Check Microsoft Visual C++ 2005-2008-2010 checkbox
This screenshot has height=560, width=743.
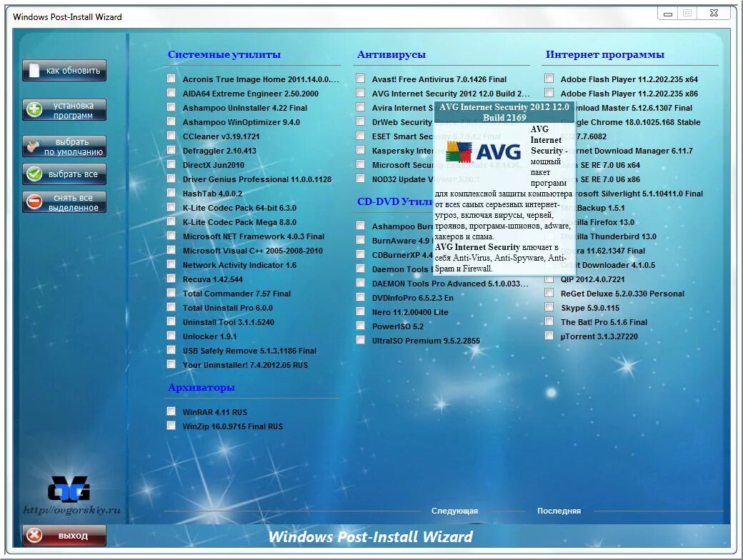click(171, 250)
